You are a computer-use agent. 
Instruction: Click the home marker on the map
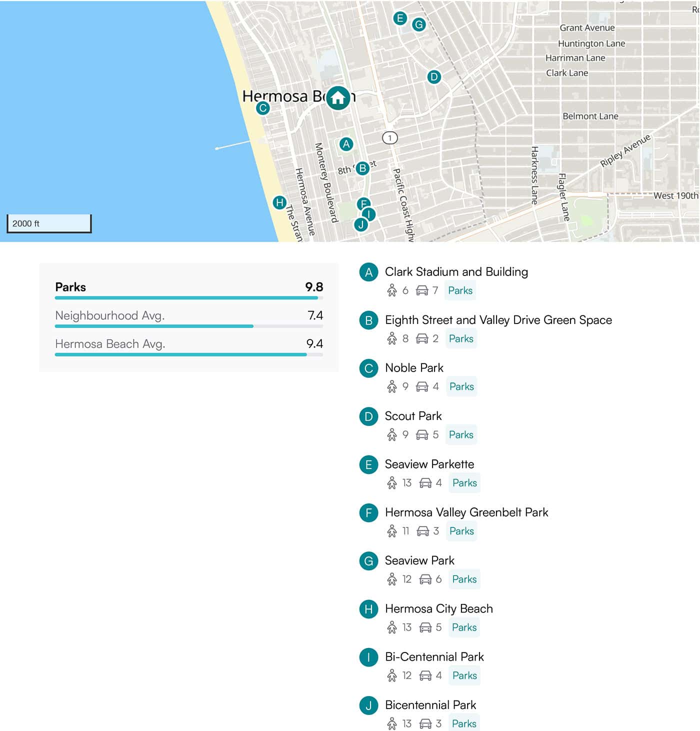pos(338,98)
